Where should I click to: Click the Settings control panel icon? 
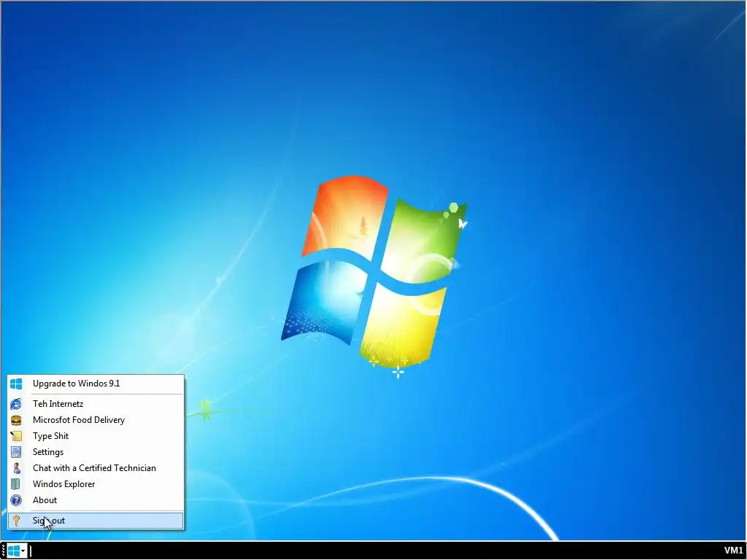click(x=16, y=452)
